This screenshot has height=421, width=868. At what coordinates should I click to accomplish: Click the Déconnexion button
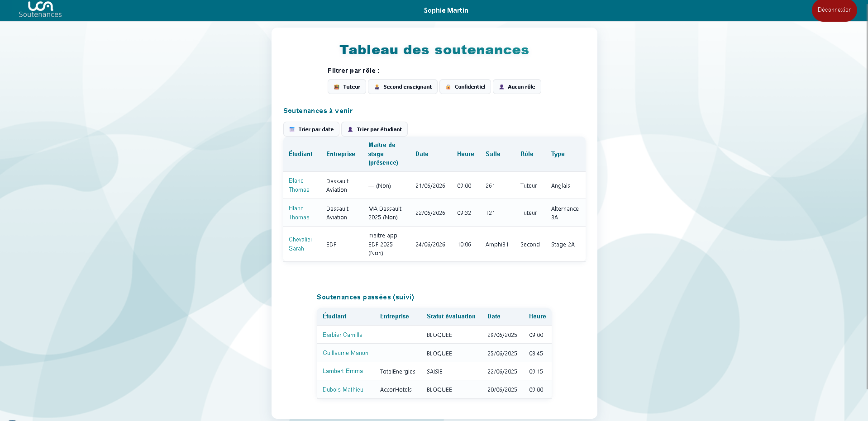(x=834, y=9)
